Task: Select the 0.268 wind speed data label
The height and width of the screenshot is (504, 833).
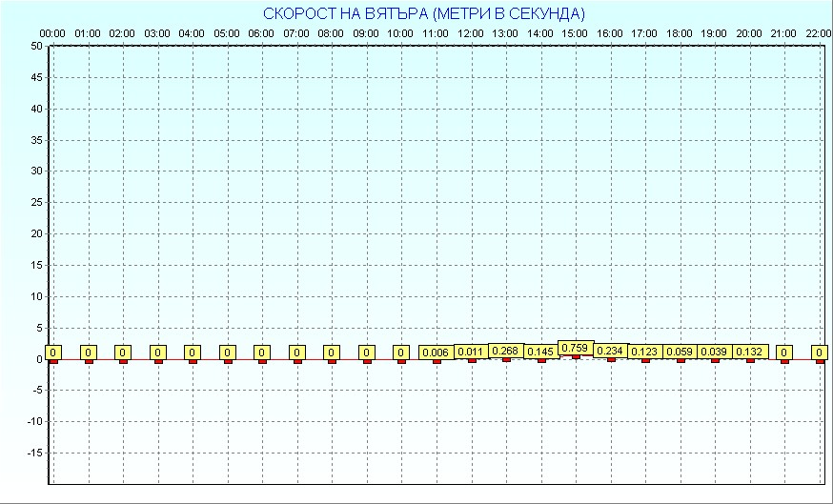Action: point(505,351)
